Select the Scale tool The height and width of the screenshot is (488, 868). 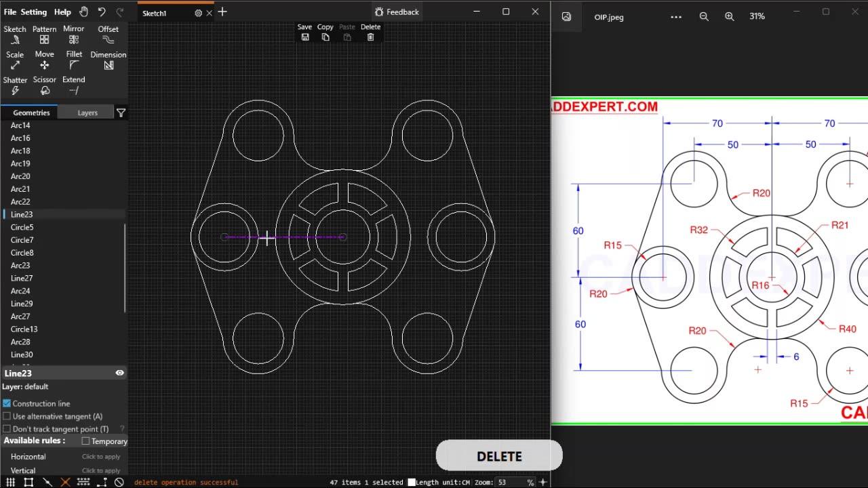[15, 60]
